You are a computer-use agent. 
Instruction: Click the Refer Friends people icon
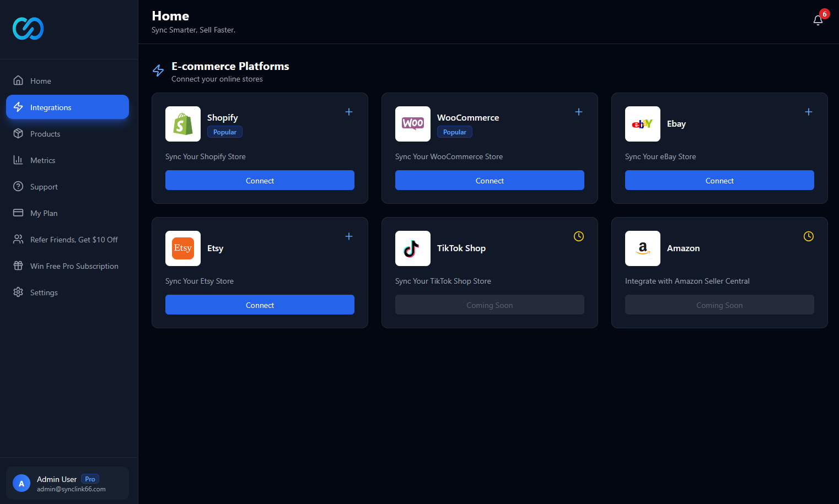tap(18, 239)
